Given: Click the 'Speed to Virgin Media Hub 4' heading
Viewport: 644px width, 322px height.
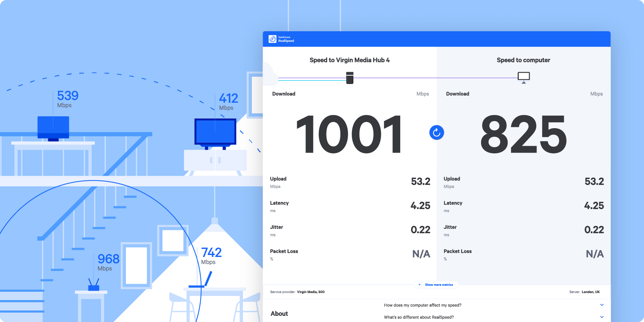Looking at the screenshot, I should click(350, 60).
